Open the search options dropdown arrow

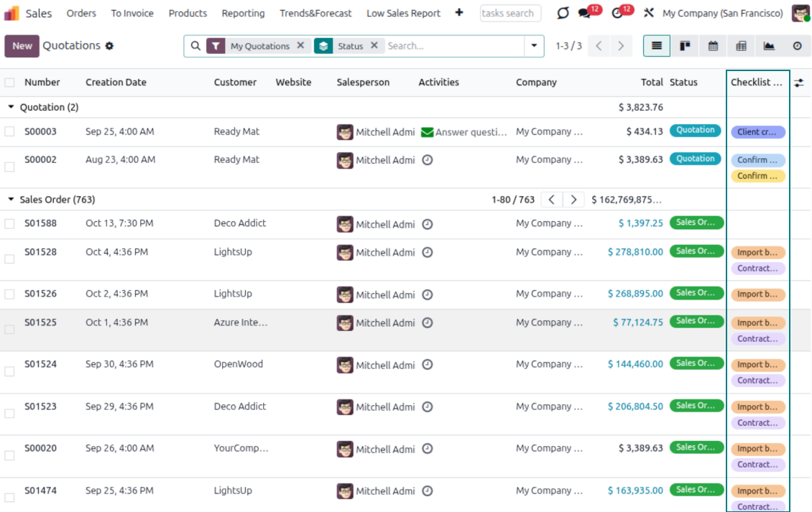click(x=533, y=46)
